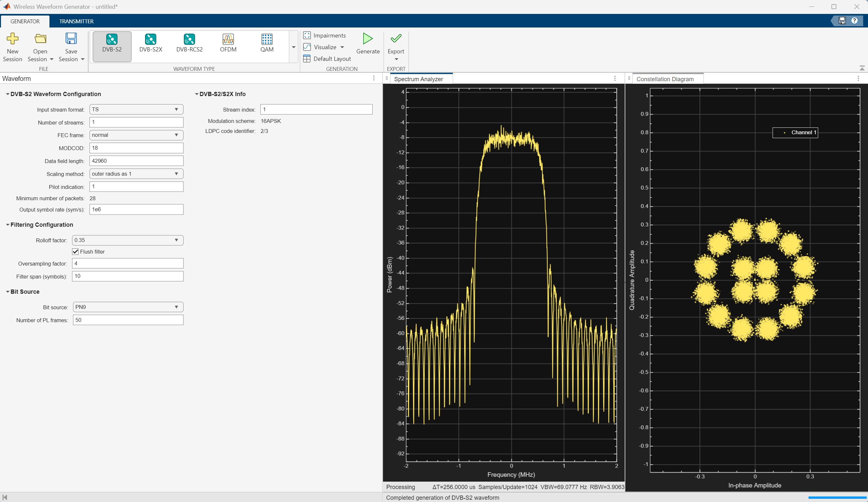Click the green Generate play icon
868x502 pixels.
coord(367,38)
